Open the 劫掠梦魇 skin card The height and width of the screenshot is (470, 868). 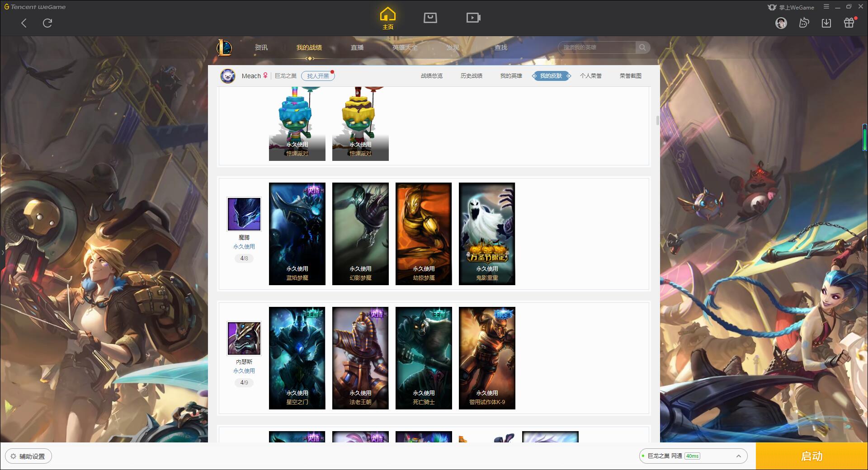point(424,234)
